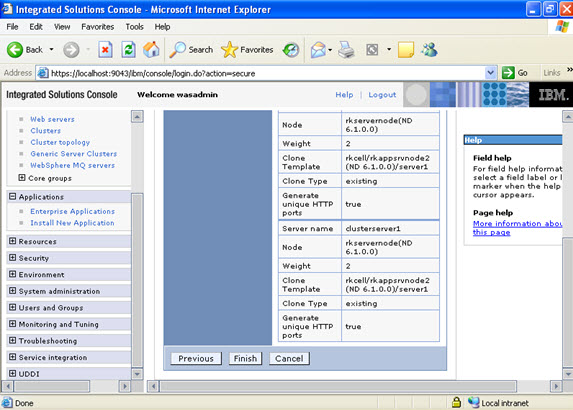
Task: Click the Logout link
Action: (x=382, y=95)
